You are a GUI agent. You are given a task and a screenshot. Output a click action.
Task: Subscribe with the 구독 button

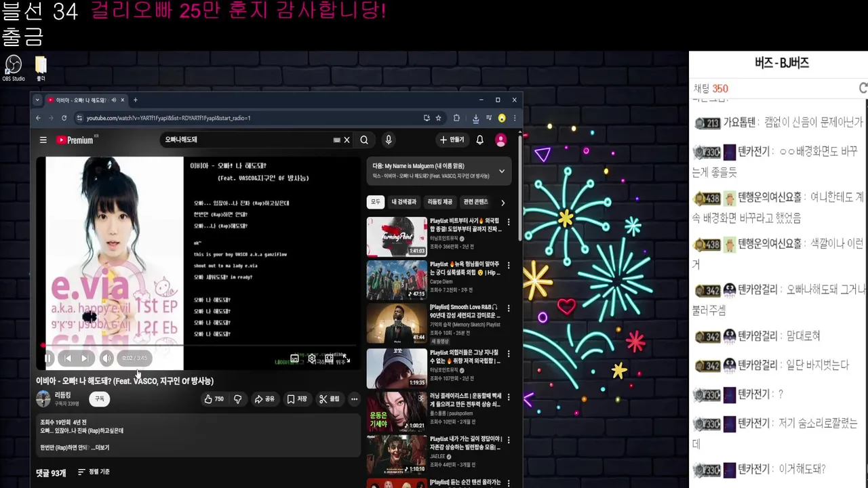click(100, 399)
